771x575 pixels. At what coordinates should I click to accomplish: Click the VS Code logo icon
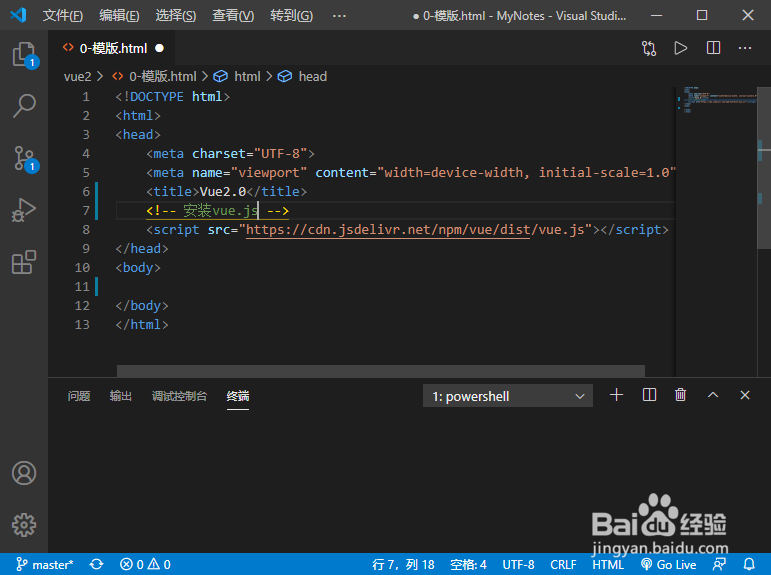click(18, 15)
